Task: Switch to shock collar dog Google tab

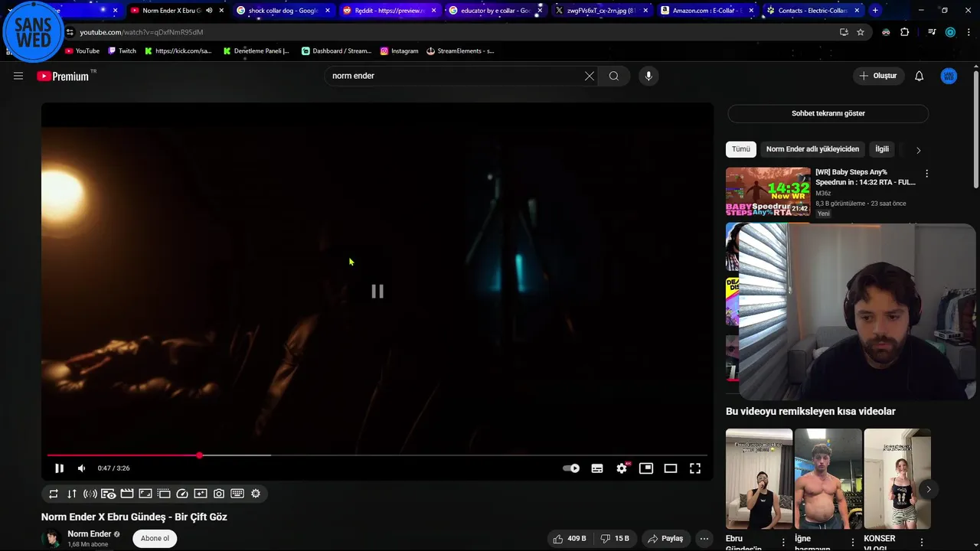Action: pyautogui.click(x=283, y=11)
